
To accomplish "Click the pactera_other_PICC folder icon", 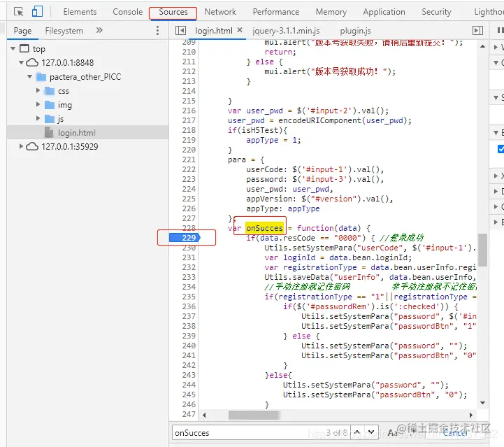I will [x=41, y=77].
